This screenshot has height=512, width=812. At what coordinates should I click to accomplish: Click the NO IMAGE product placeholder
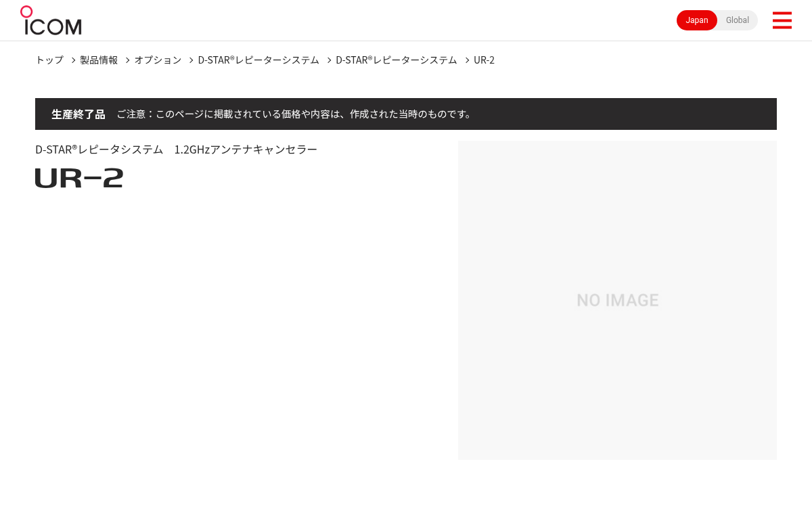(x=617, y=300)
